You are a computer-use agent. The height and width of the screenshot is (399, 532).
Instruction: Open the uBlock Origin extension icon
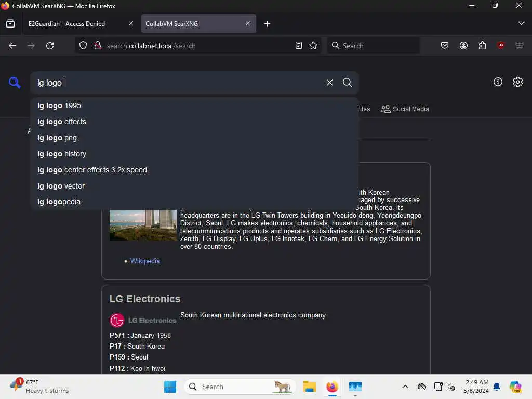pos(501,45)
